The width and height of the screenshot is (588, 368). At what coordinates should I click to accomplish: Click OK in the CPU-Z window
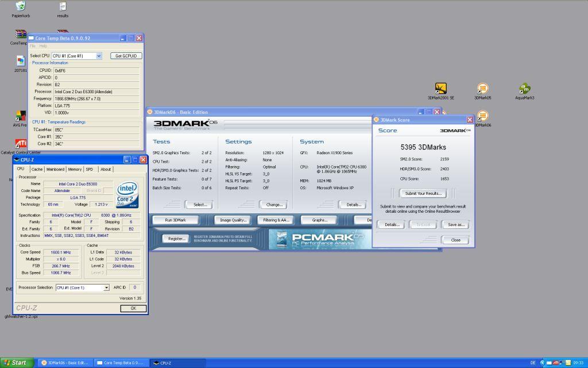[x=133, y=308]
